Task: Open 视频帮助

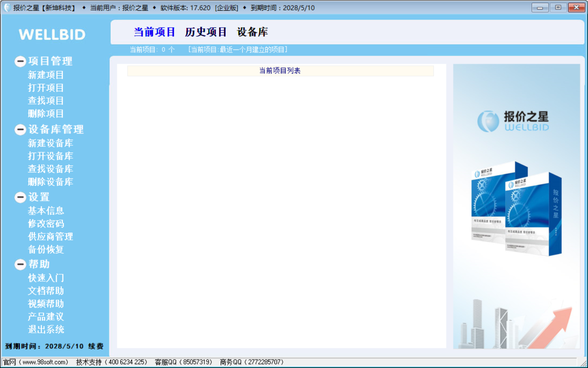Action: click(46, 304)
